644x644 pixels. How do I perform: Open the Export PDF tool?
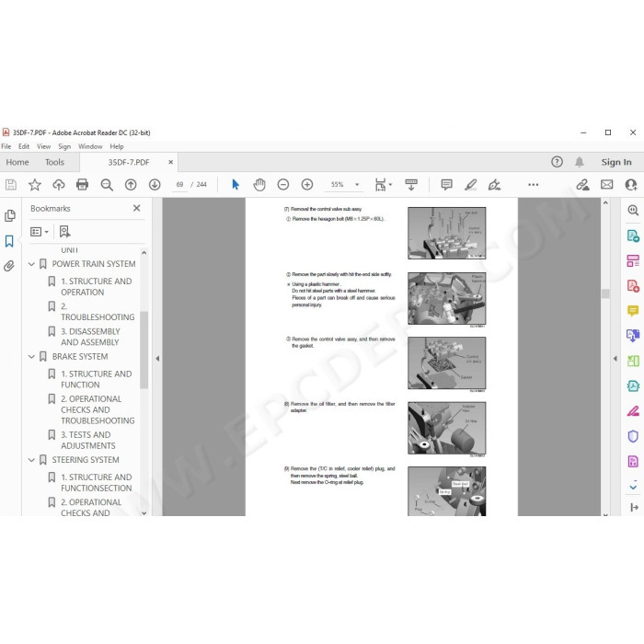[633, 236]
